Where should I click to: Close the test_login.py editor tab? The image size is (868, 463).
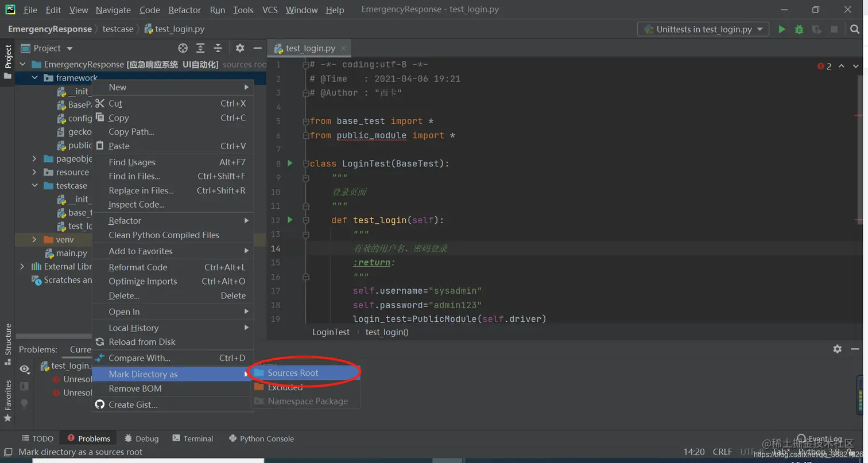coord(344,48)
